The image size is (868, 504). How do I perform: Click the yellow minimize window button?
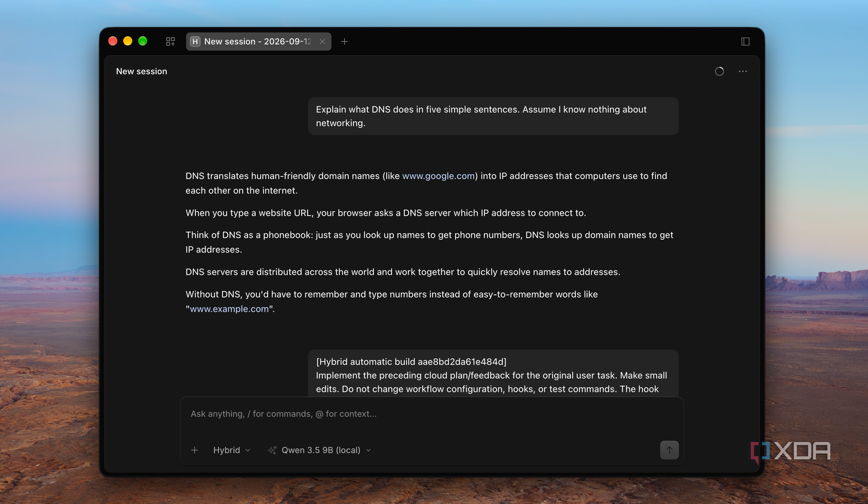pyautogui.click(x=127, y=41)
